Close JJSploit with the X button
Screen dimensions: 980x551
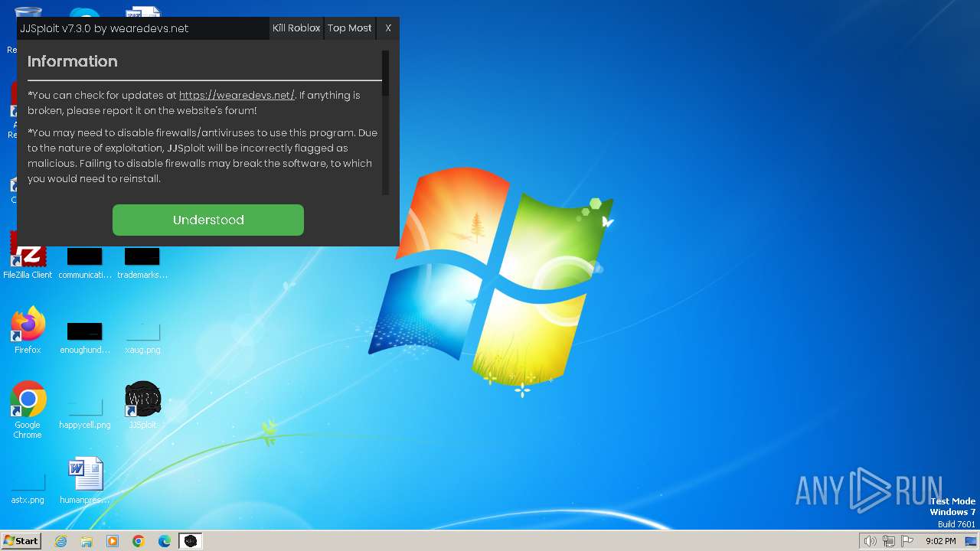[388, 28]
